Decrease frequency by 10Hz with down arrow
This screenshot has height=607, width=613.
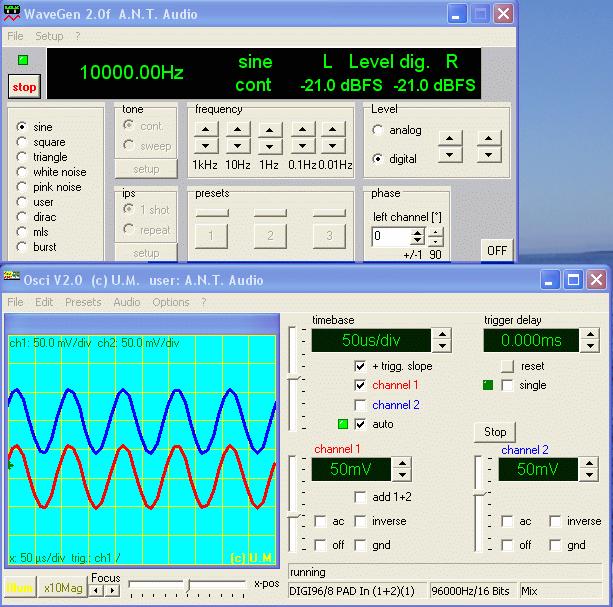point(238,146)
